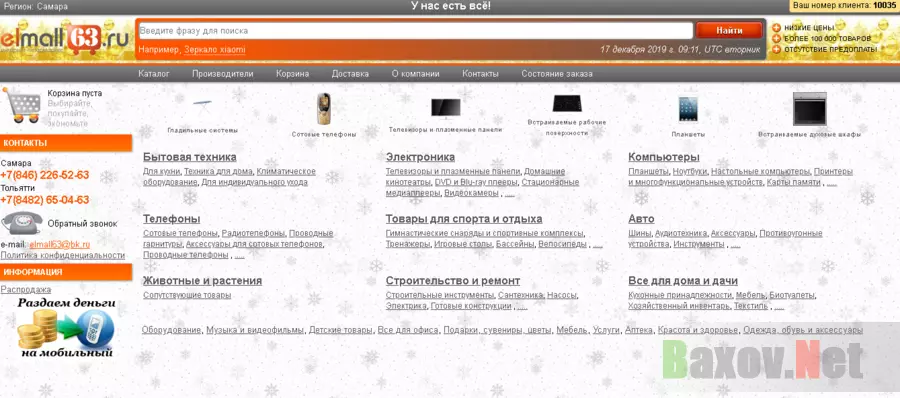Open the Радиотелефоны subcategory link
This screenshot has height=398, width=900.
point(253,234)
